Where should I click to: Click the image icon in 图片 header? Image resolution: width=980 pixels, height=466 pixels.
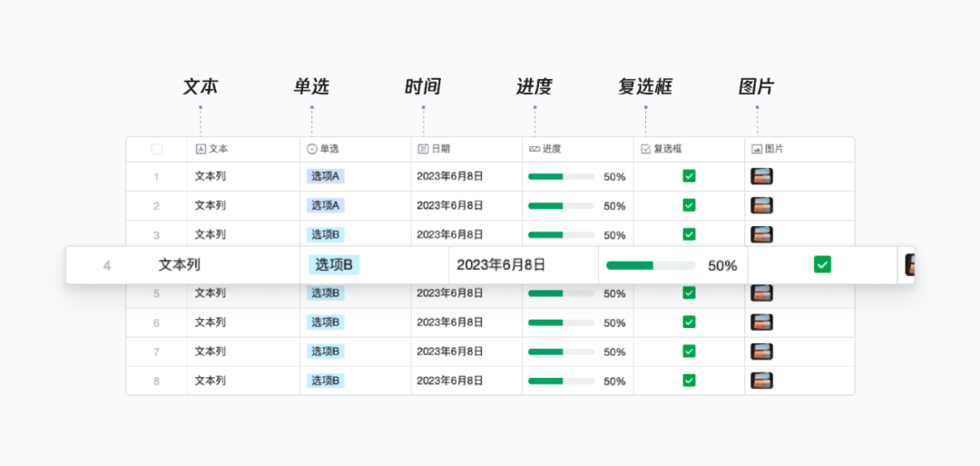click(757, 149)
